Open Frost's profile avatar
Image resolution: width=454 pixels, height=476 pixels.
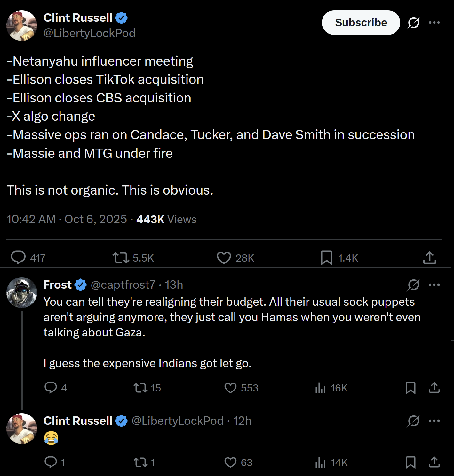pyautogui.click(x=22, y=293)
